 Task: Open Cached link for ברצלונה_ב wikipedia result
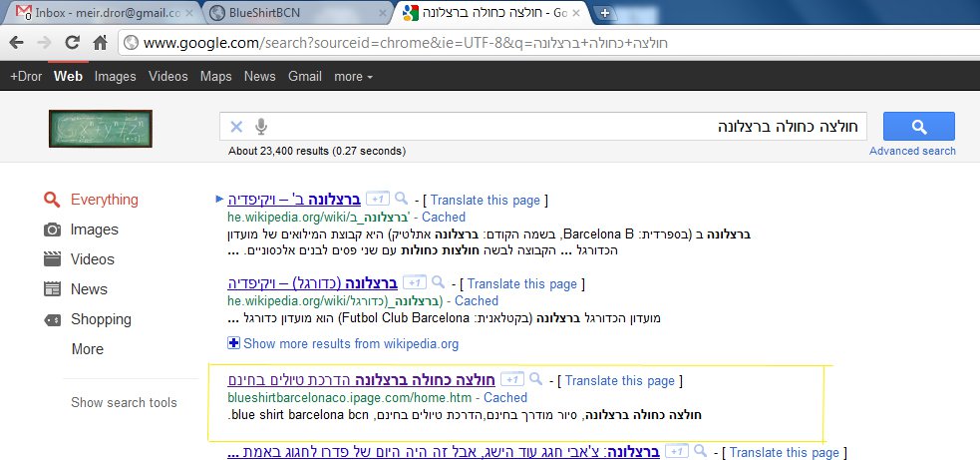pos(443,218)
